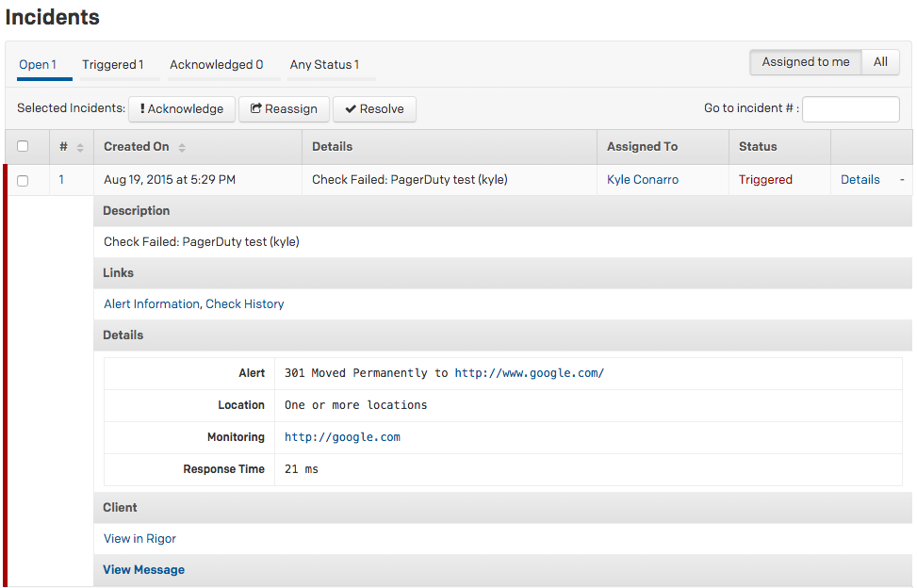Click the Resolve checkmark button

click(374, 109)
